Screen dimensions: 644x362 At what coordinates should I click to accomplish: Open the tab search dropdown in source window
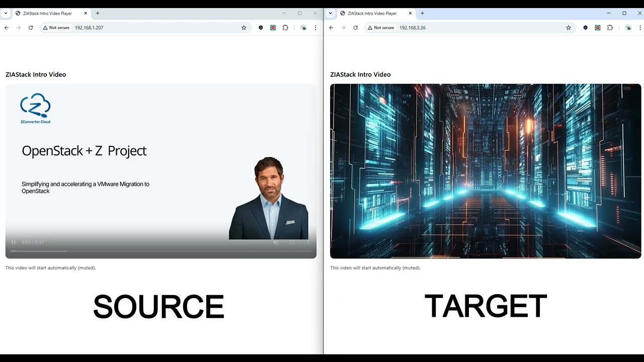[6, 13]
